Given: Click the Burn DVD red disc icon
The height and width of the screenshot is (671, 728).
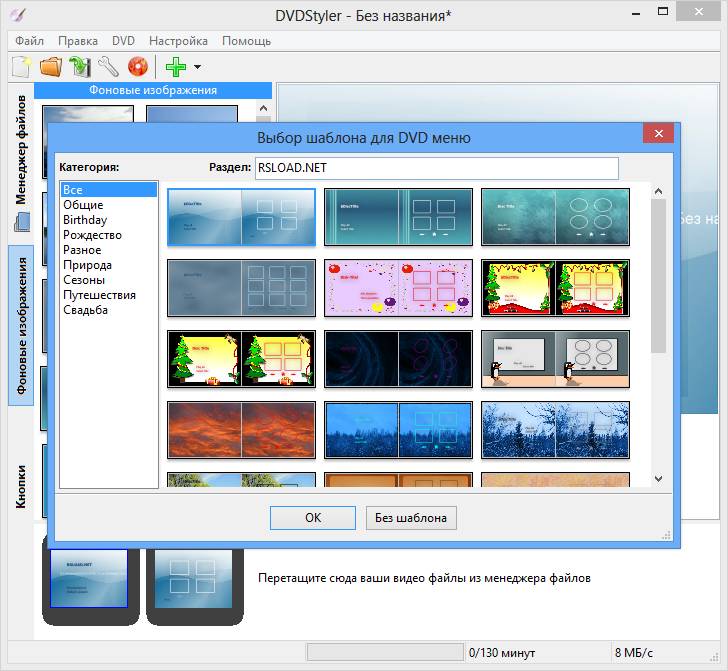Looking at the screenshot, I should pos(137,67).
